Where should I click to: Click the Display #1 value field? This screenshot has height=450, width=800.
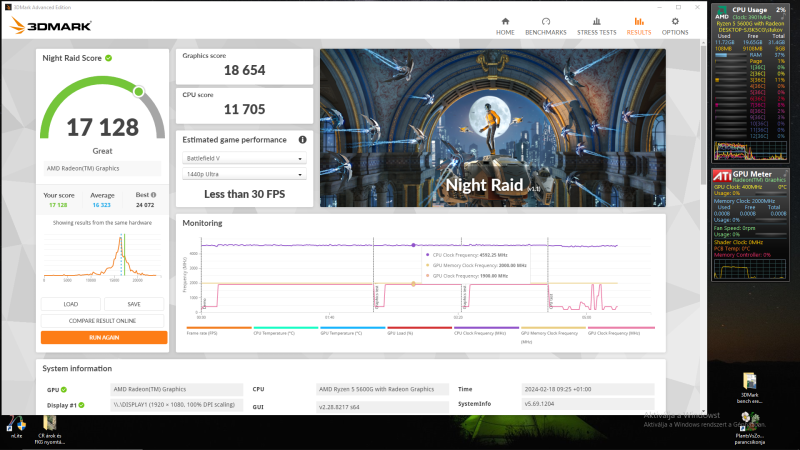click(177, 405)
